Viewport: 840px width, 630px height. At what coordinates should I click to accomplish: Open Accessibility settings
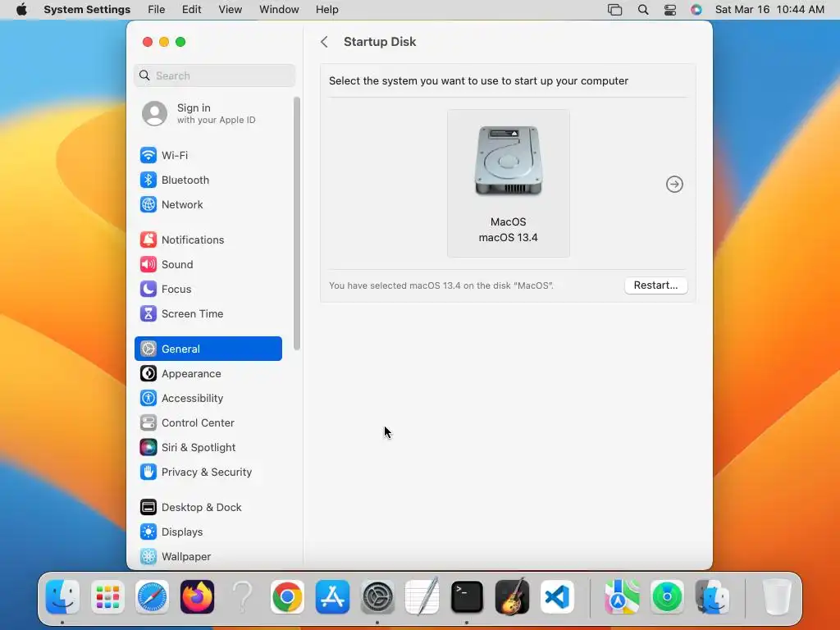208,399
